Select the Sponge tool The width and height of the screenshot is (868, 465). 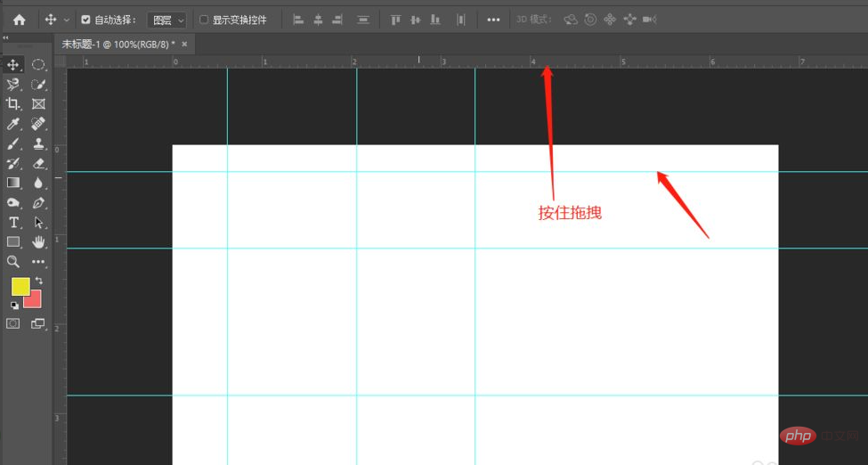(12, 202)
